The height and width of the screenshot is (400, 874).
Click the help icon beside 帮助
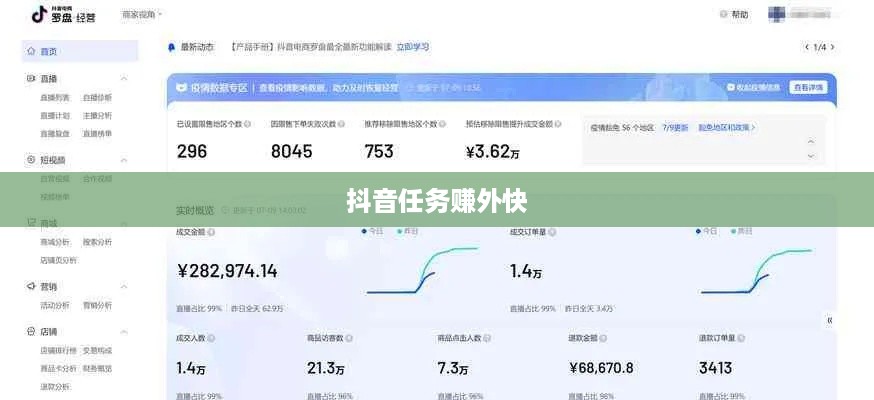(x=724, y=14)
